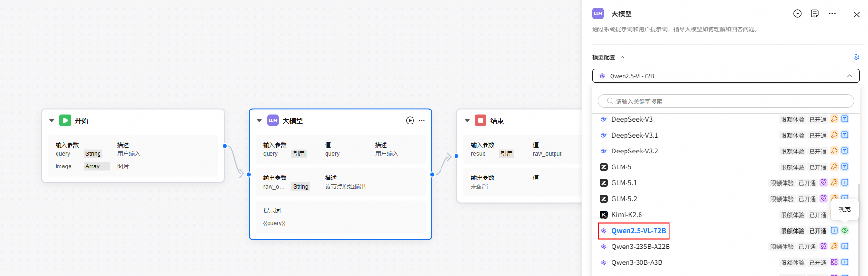Click the text capability icon on the DeepSeek-V3 row

pos(845,119)
